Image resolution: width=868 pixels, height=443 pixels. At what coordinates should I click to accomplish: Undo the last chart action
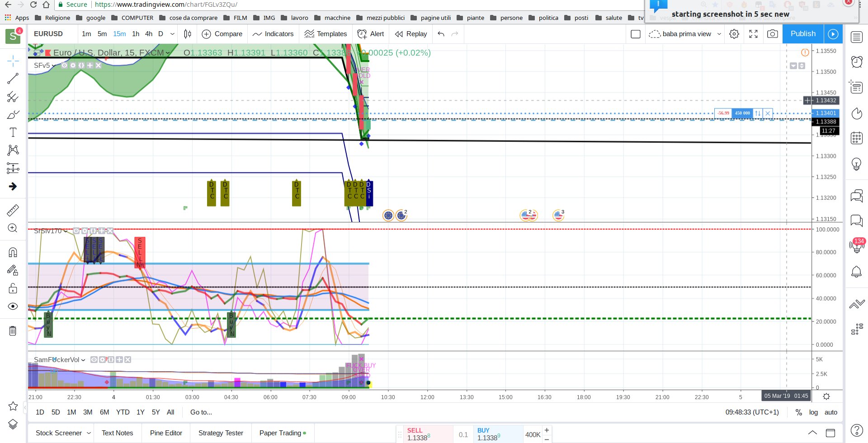click(x=441, y=34)
